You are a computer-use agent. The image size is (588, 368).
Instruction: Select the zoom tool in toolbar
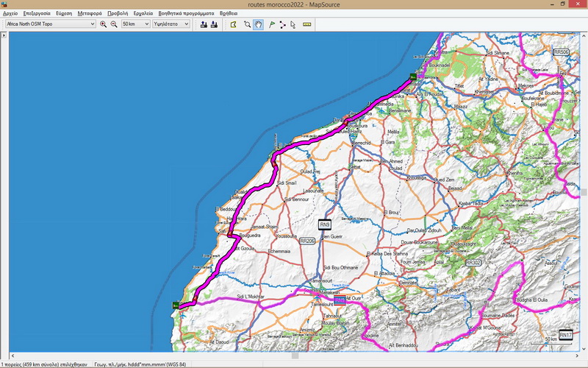point(247,24)
